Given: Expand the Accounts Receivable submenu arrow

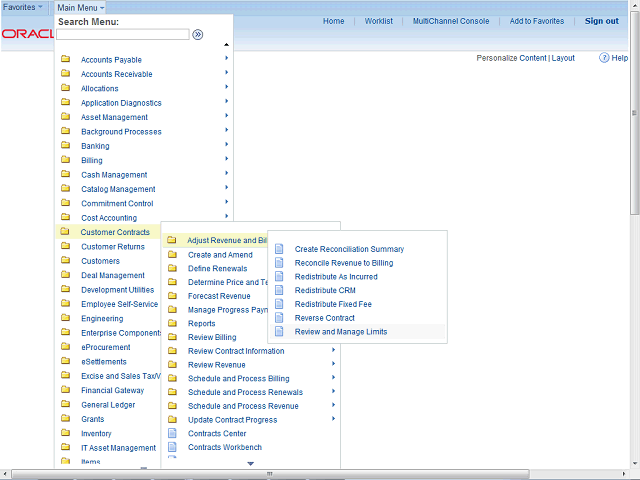Looking at the screenshot, I should point(227,73).
